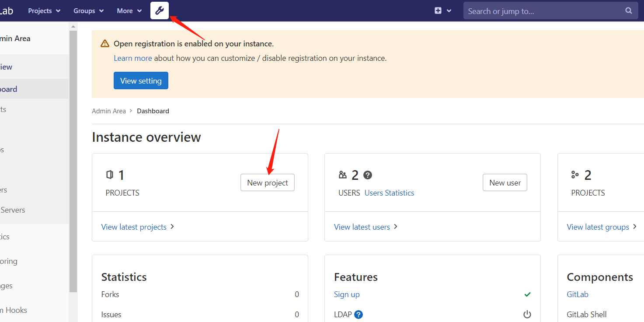The height and width of the screenshot is (322, 644).
Task: Click the LDAP help question mark icon
Action: tap(359, 315)
